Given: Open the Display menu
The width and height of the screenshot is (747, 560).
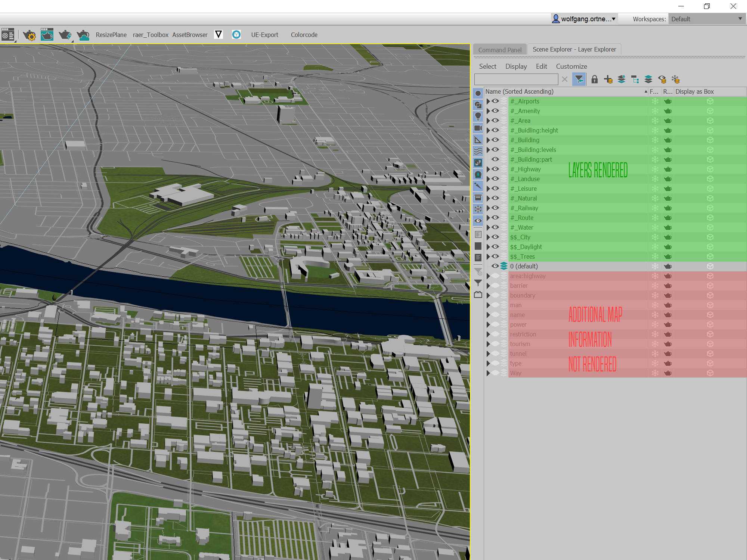Looking at the screenshot, I should pos(516,66).
